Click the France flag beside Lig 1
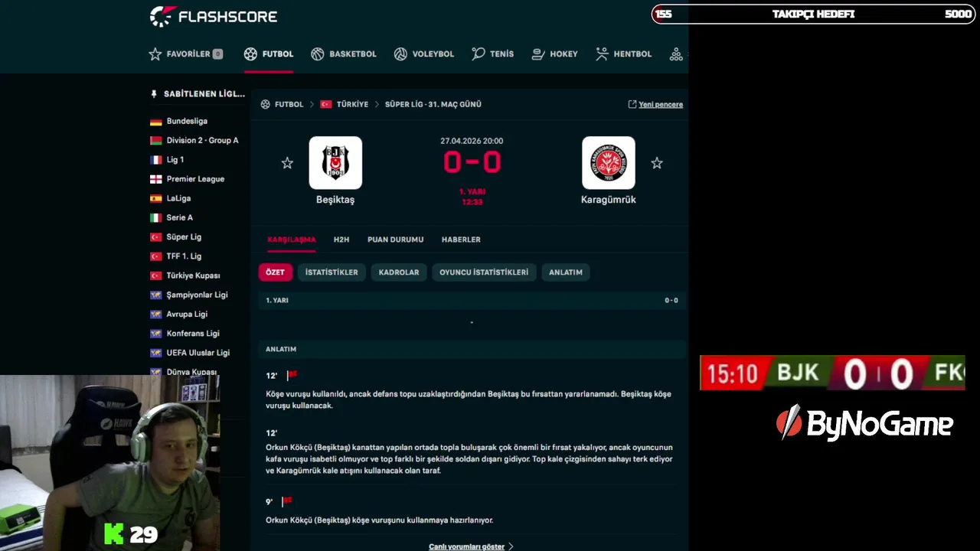Screen dimensions: 980x551 [155, 160]
